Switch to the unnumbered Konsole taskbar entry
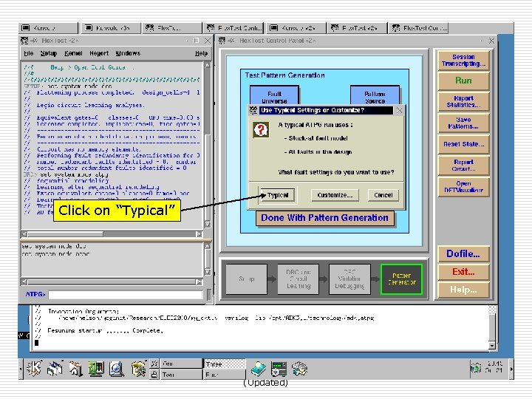Viewport: 532px width, 399px height. tap(49, 28)
